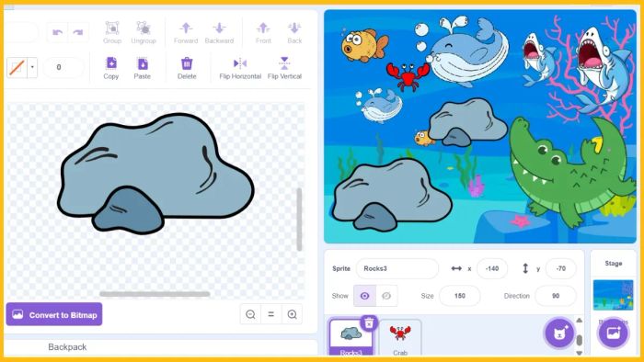
Task: Click the Group tool
Action: [x=112, y=32]
